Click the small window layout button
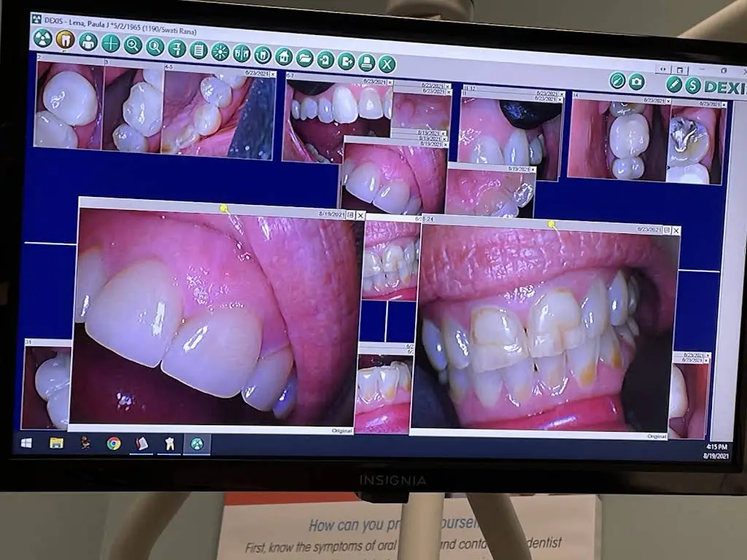 point(681,71)
